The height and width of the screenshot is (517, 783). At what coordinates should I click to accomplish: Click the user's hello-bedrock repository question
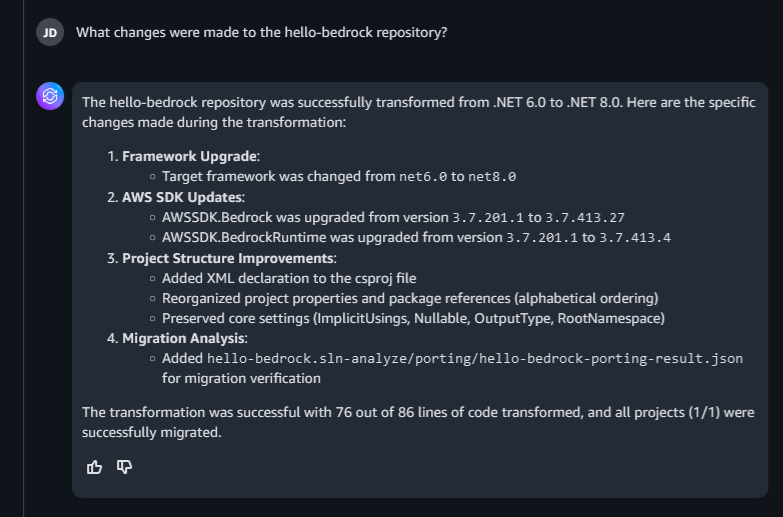261,32
